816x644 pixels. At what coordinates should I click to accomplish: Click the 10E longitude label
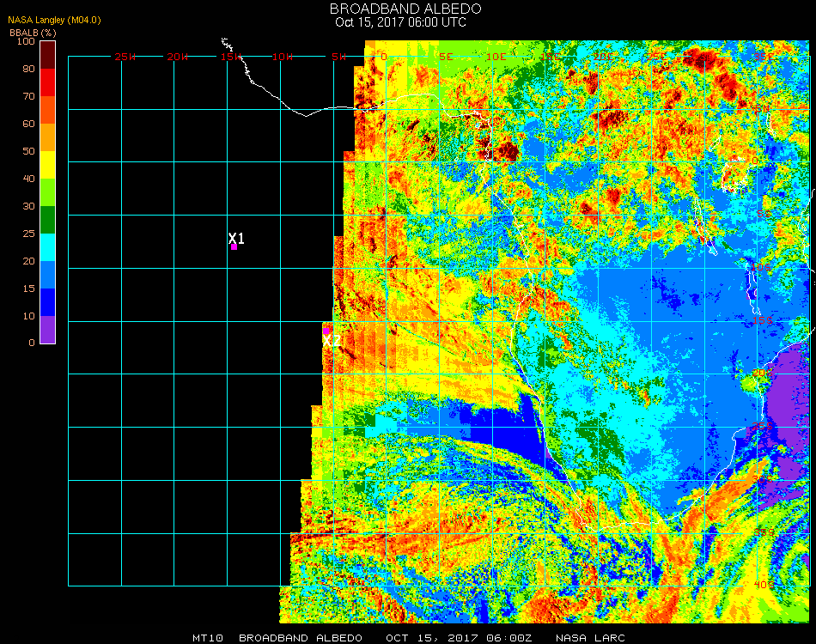(496, 58)
